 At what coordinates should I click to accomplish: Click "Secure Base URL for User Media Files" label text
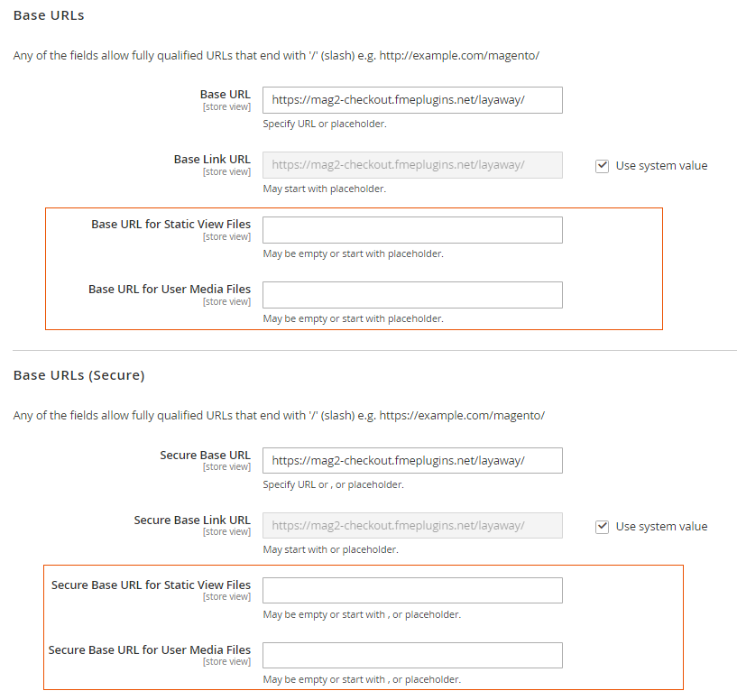pyautogui.click(x=150, y=649)
